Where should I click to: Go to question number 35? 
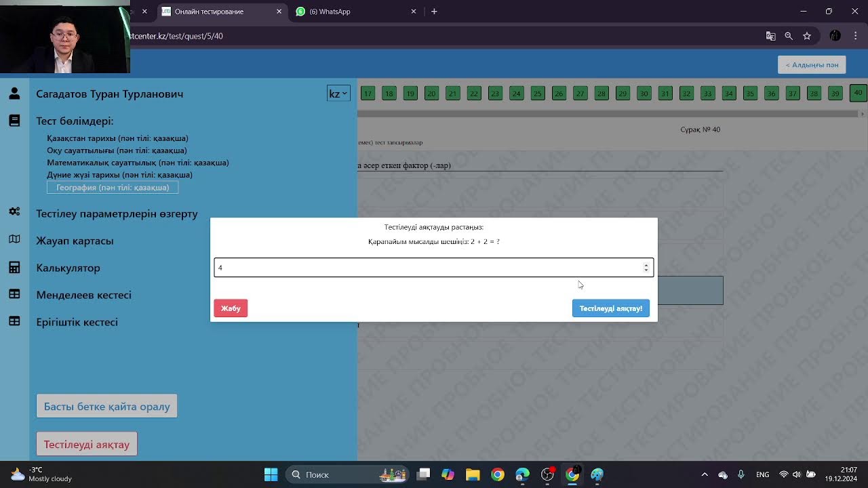750,94
